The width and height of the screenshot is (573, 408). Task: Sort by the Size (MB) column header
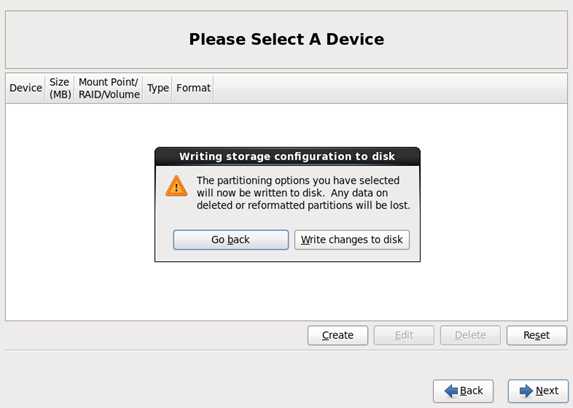point(60,88)
